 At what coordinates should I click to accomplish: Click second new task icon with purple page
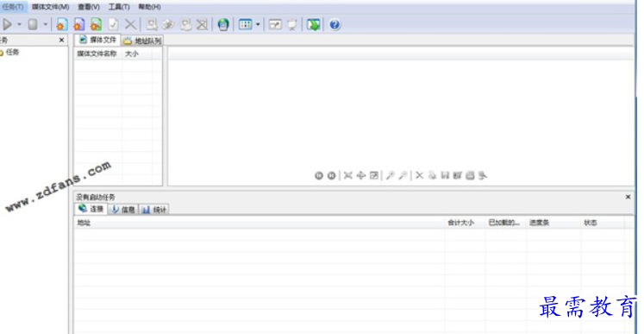[78, 25]
